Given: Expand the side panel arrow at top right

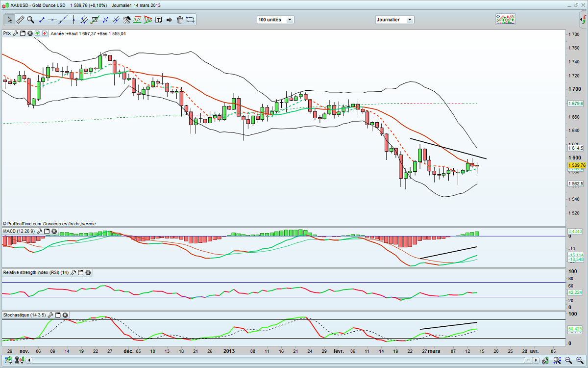Looking at the screenshot, I should point(584,20).
